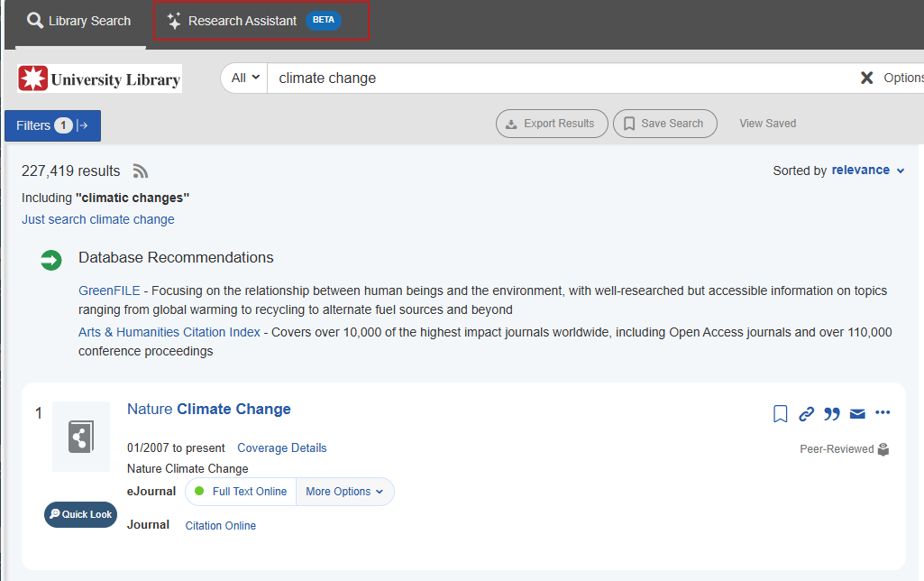Viewport: 924px width, 581px height.
Task: Clear the search query with X
Action: coord(866,78)
